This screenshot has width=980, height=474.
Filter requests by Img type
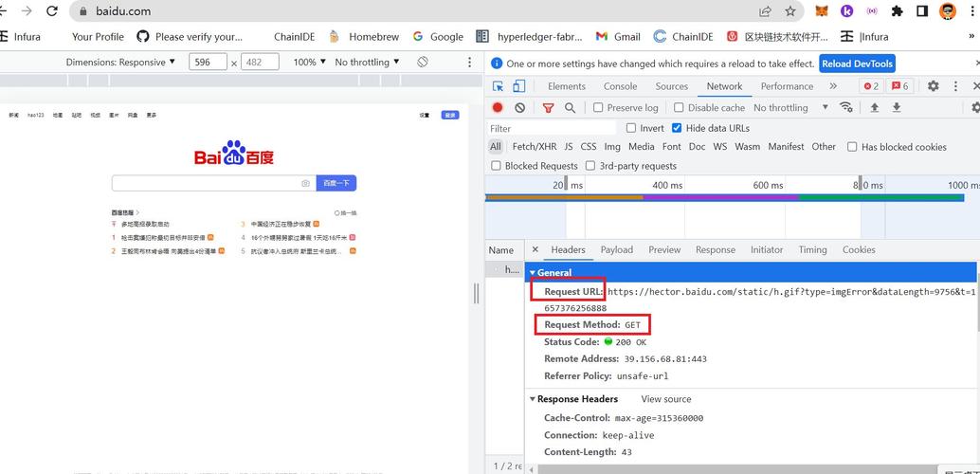[612, 146]
